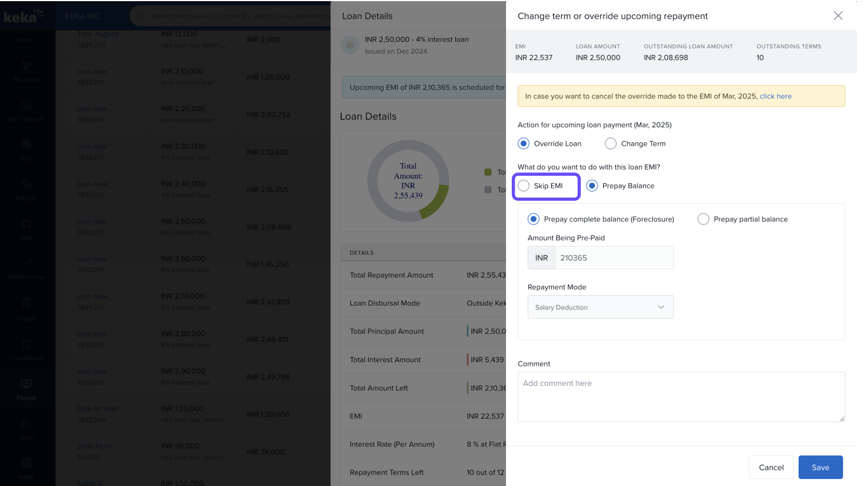Pick Prepay complete balance (Foreclosure)
The image size is (868, 486).
pos(533,219)
